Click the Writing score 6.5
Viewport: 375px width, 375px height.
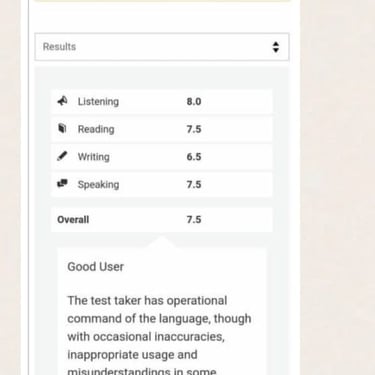point(194,157)
